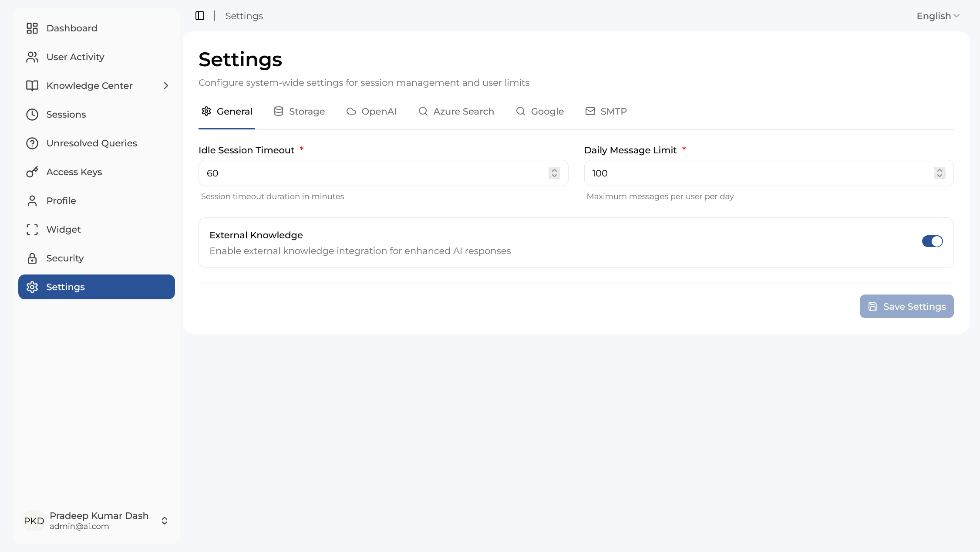The width and height of the screenshot is (980, 552).
Task: Click 'Maximum messages per user per day' hint
Action: tap(660, 196)
